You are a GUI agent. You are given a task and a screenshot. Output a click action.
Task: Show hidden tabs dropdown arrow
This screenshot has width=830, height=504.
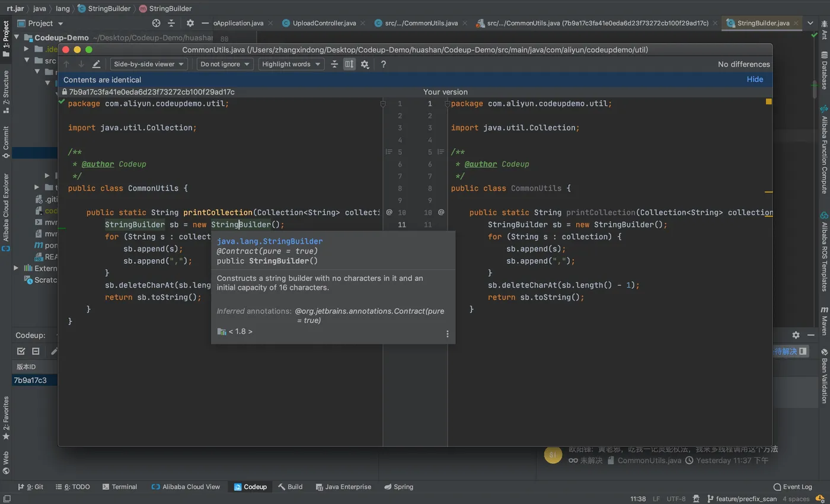coord(810,23)
